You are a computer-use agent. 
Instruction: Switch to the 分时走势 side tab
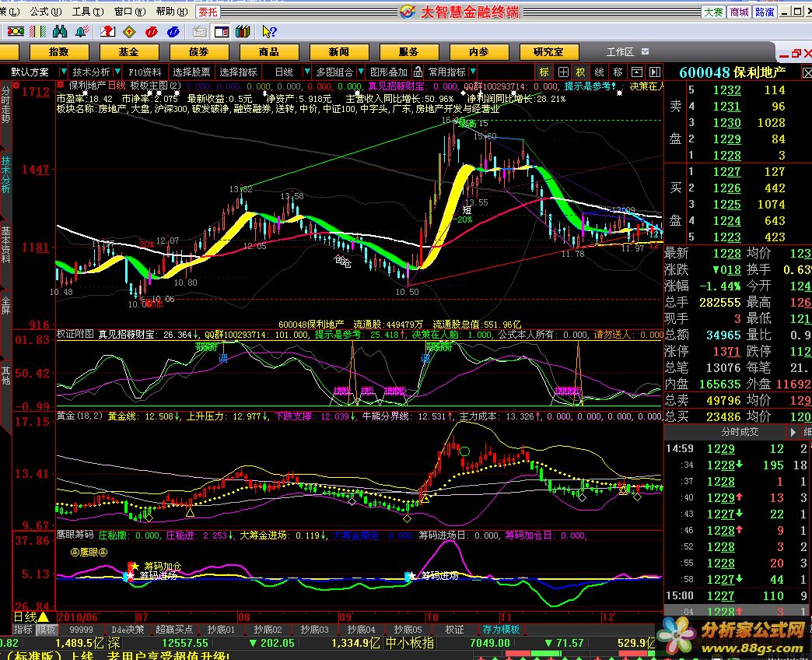5,105
